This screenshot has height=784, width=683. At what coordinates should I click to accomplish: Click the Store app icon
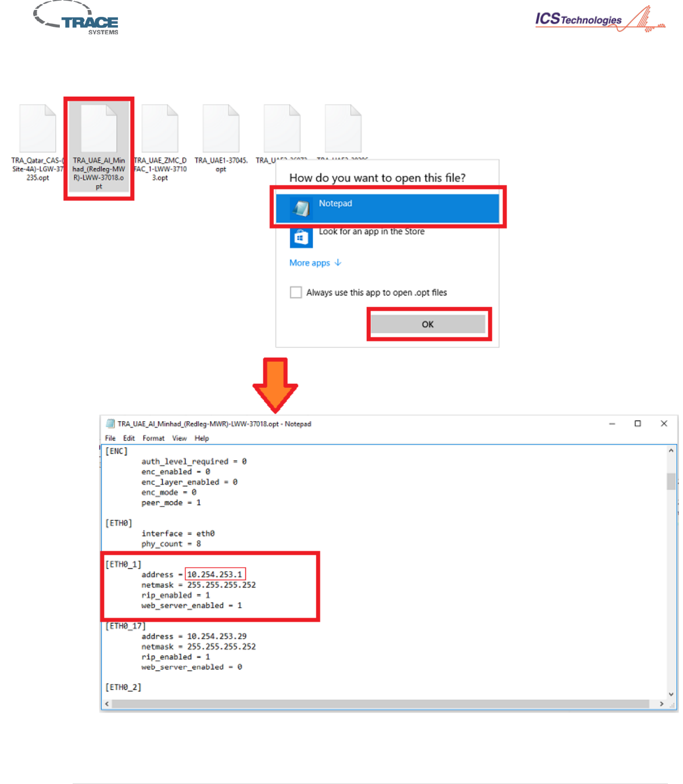pyautogui.click(x=301, y=237)
